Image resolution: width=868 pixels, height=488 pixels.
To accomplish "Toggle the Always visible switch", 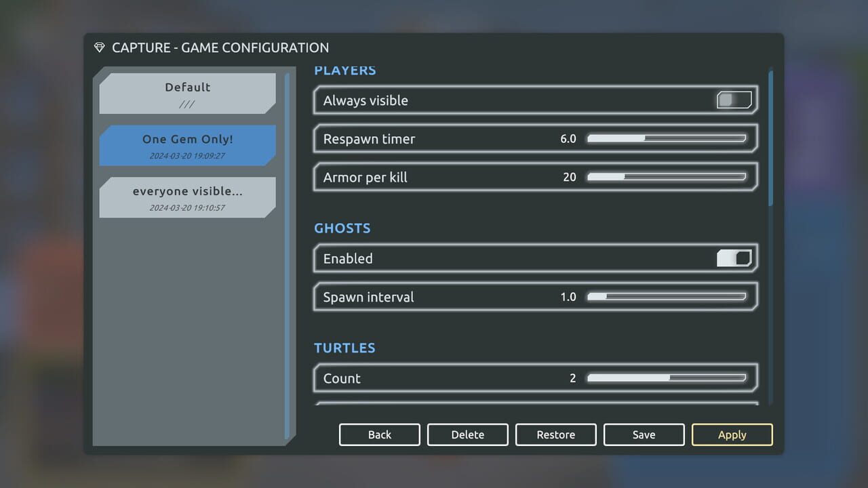I will coord(734,100).
